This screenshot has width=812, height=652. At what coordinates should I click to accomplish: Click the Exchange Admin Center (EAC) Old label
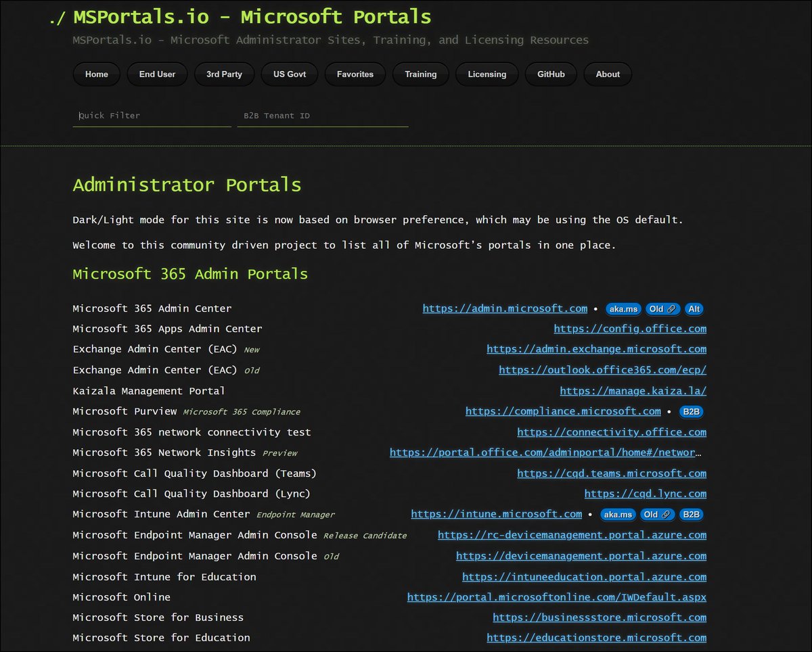click(166, 370)
